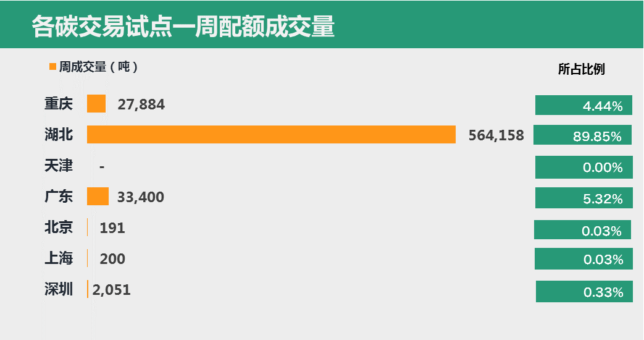
Task: Select the 89.85% percentage box
Action: click(x=582, y=135)
